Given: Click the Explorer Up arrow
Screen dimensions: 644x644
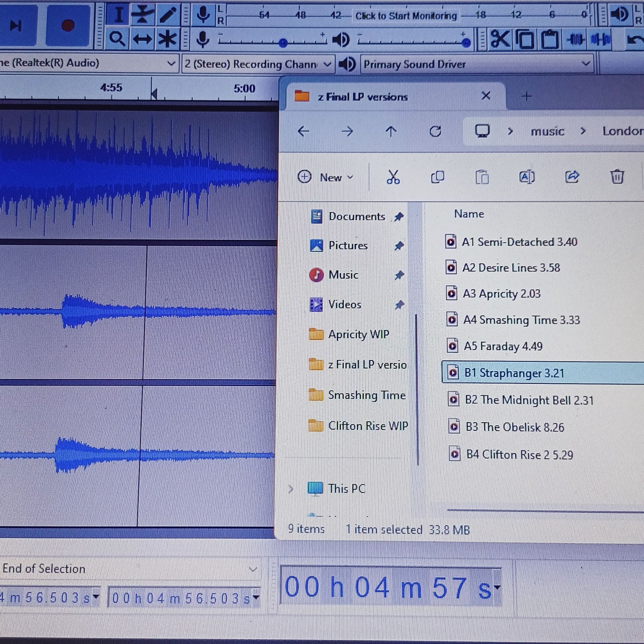Looking at the screenshot, I should click(x=391, y=131).
